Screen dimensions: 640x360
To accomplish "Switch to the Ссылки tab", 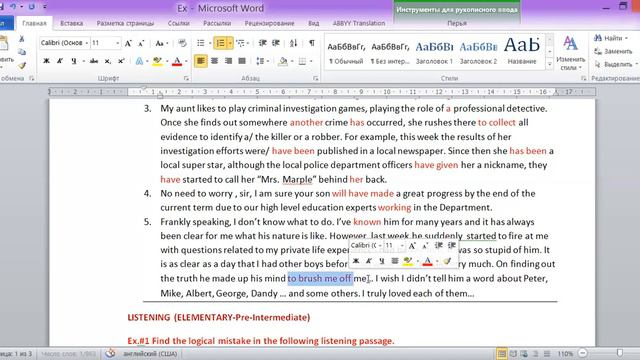I will click(178, 23).
